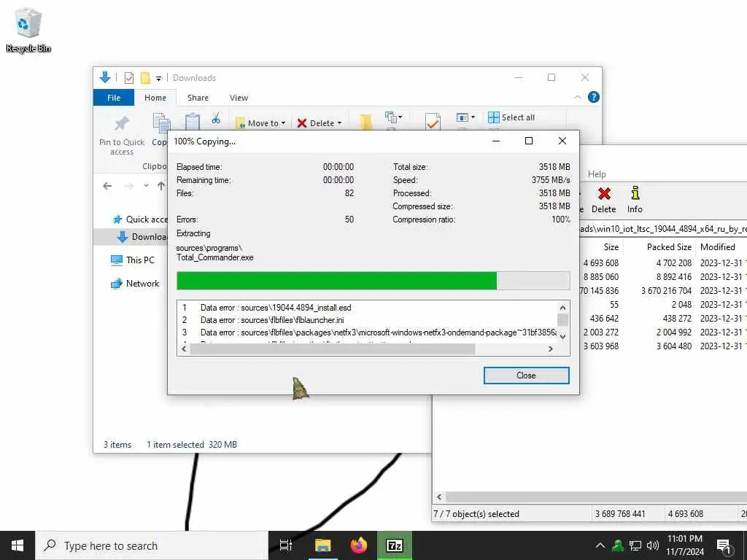747x560 pixels.
Task: Open File Explorer from taskbar
Action: pos(322,545)
